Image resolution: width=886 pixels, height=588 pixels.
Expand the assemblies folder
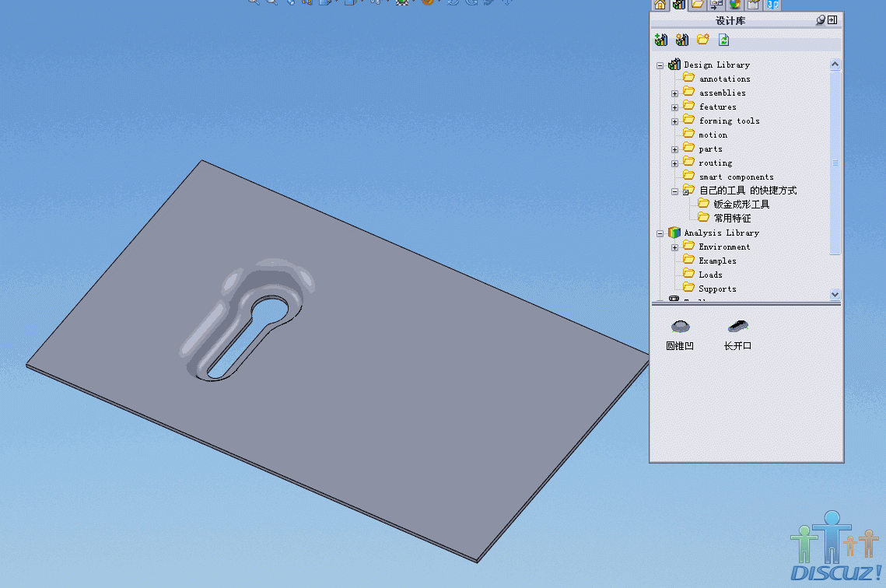click(x=674, y=94)
